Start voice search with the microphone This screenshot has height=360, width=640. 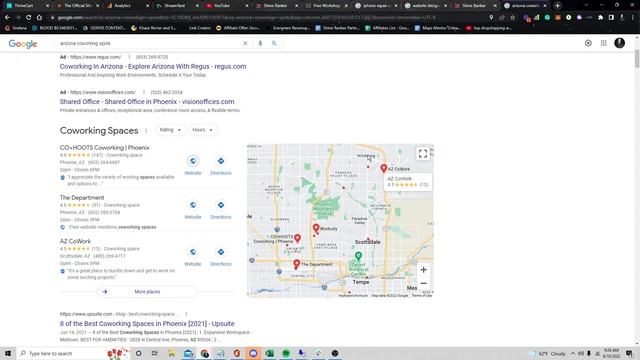[260, 43]
